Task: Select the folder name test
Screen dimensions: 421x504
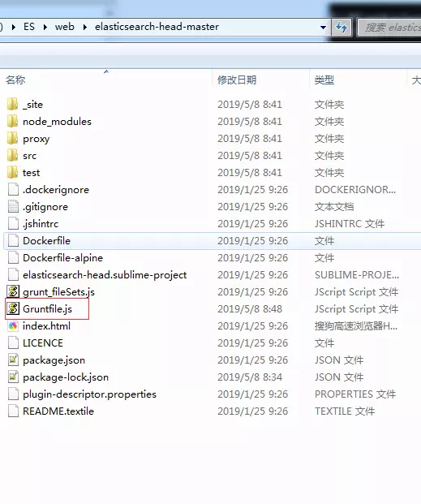Action: 31,173
